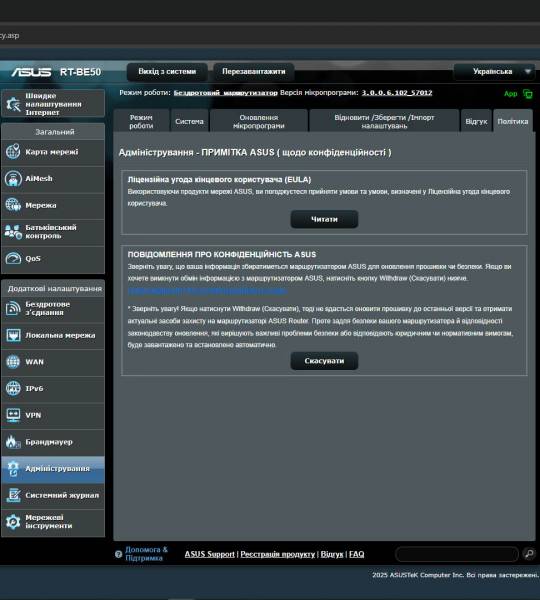Open Реєстрація продукту footer link

[x=277, y=554]
